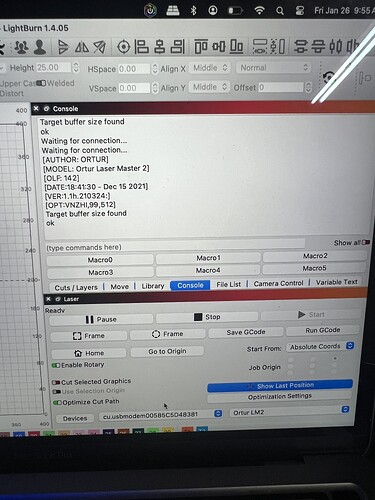The height and width of the screenshot is (500, 375).
Task: Select the red color swatch in palette
Action: 34,435
